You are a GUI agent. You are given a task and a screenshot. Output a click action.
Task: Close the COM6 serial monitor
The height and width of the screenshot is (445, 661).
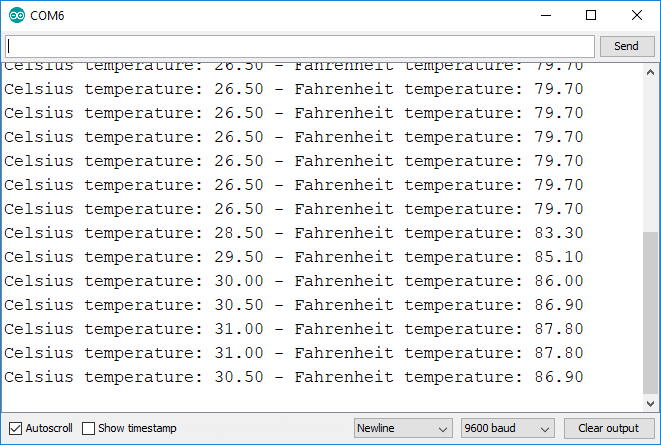[637, 15]
